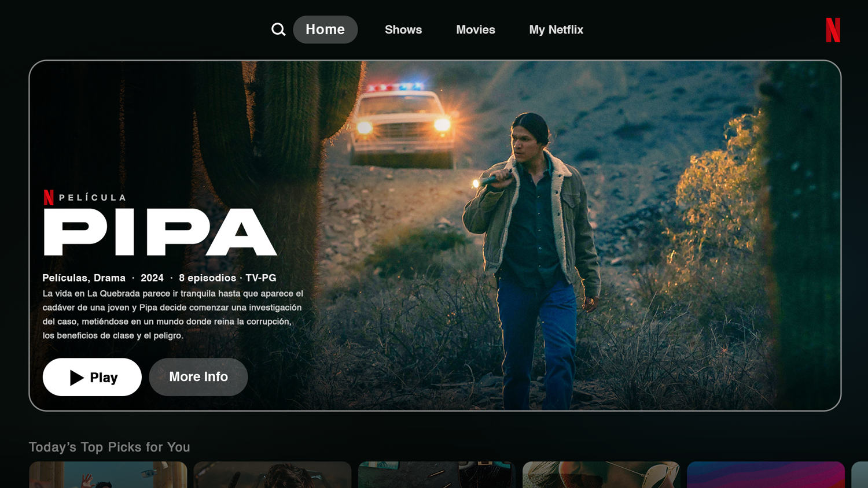Click the Películas, Drama genre text
This screenshot has width=868, height=488.
click(84, 278)
